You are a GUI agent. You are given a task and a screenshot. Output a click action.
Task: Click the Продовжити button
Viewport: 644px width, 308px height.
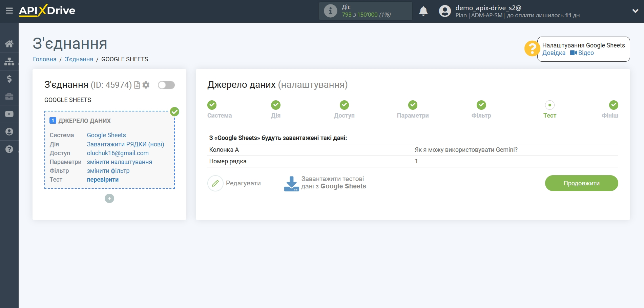[x=581, y=183]
